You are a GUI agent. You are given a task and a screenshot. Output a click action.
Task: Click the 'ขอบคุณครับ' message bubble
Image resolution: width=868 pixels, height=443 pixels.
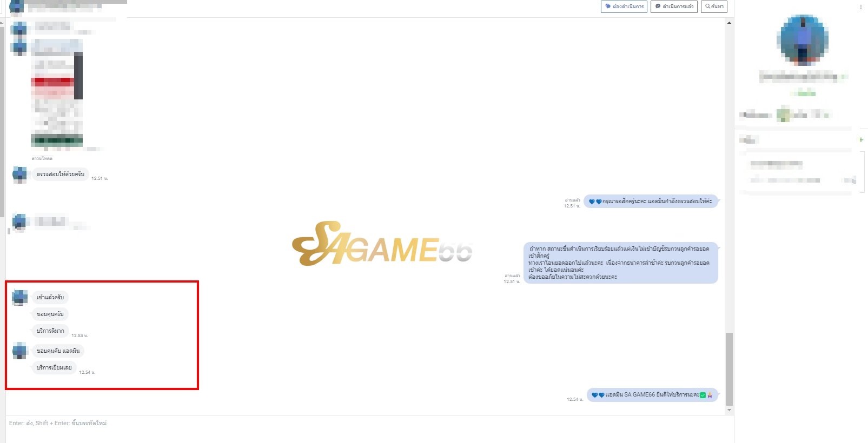pyautogui.click(x=50, y=314)
